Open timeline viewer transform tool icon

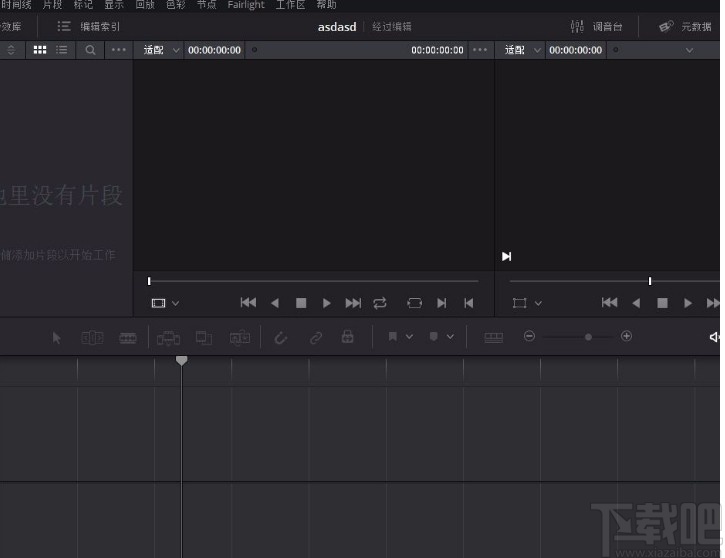(x=520, y=303)
